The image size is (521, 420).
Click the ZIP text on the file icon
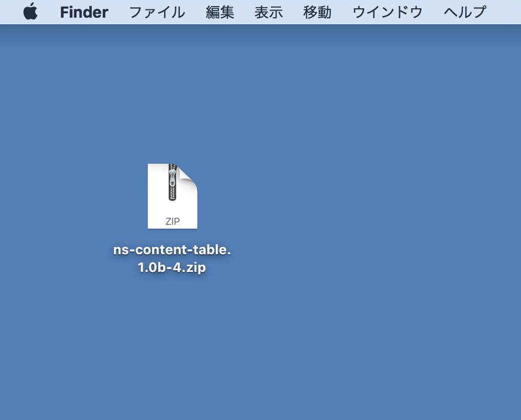[173, 222]
